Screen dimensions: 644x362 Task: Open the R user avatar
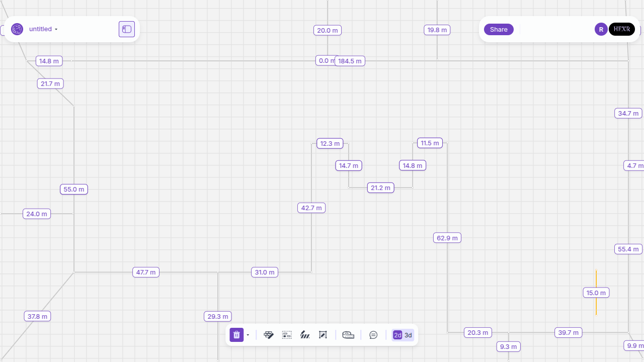coord(601,29)
